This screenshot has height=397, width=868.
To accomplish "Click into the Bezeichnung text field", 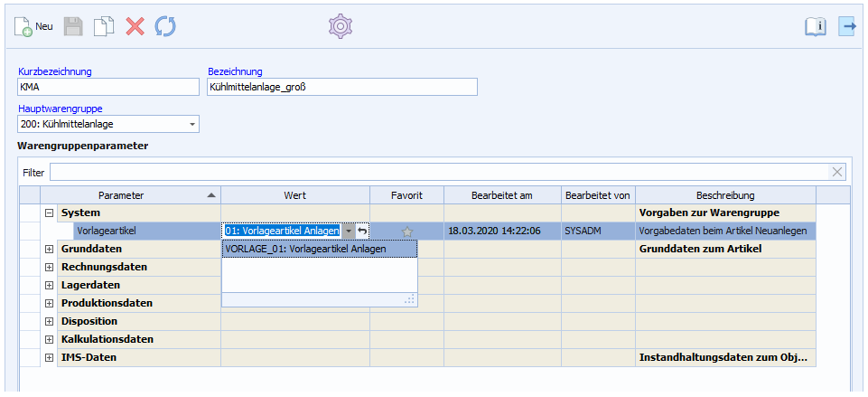I will 341,88.
